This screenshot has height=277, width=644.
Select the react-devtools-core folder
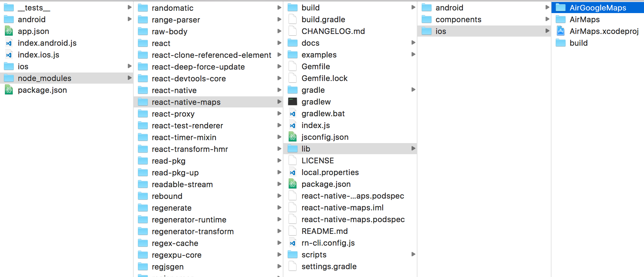pyautogui.click(x=209, y=78)
